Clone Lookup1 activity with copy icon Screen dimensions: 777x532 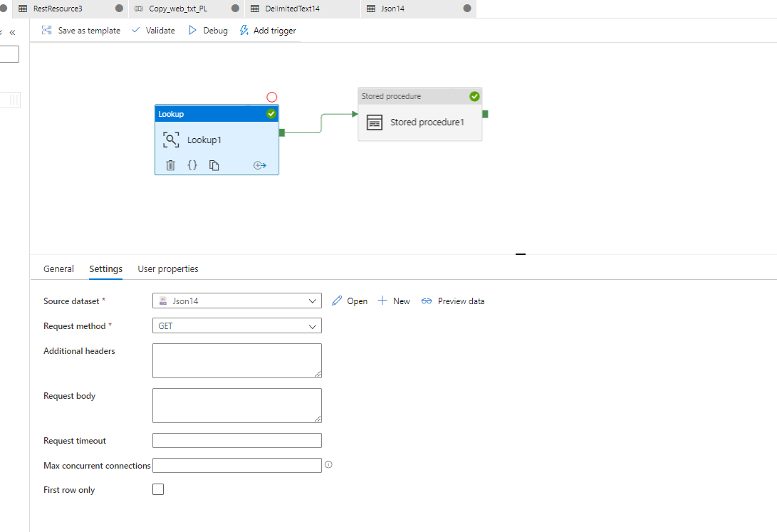click(214, 165)
